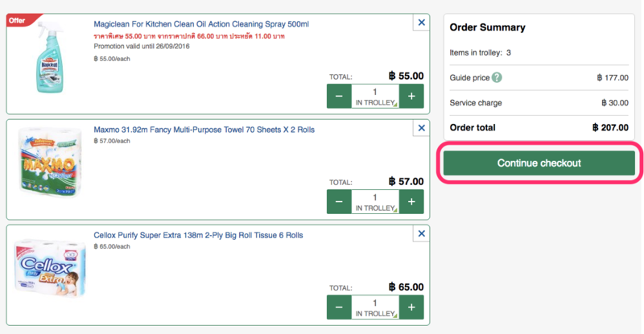Viewport: 644px width, 334px height.
Task: Click the Service charge ฿ 30.00 value
Action: 615,103
